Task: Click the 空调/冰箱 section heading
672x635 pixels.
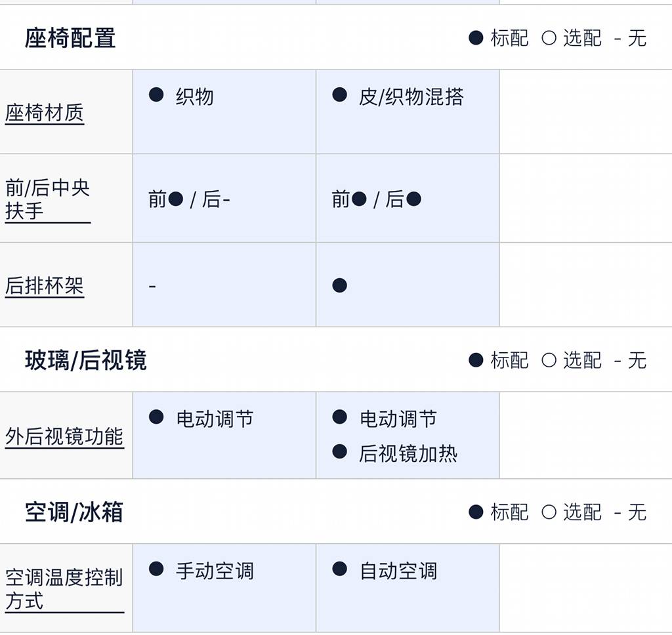Action: (x=73, y=512)
